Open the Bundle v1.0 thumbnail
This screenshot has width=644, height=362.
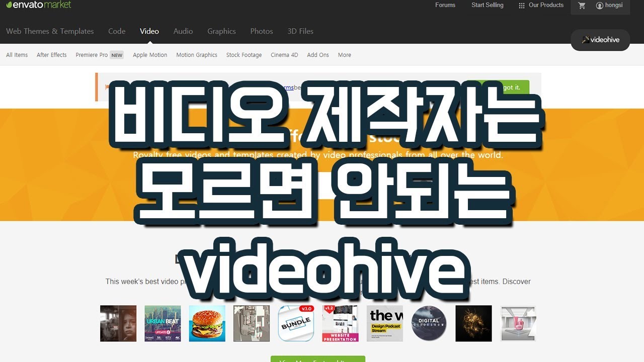click(296, 323)
